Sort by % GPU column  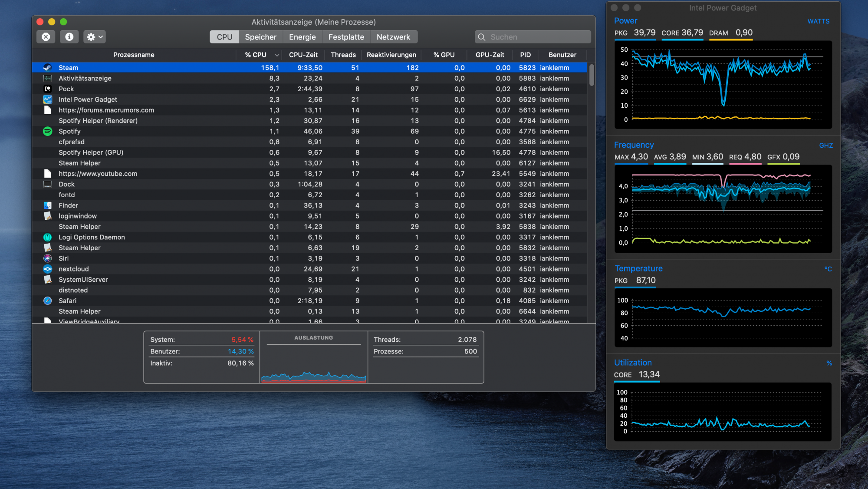coord(444,55)
